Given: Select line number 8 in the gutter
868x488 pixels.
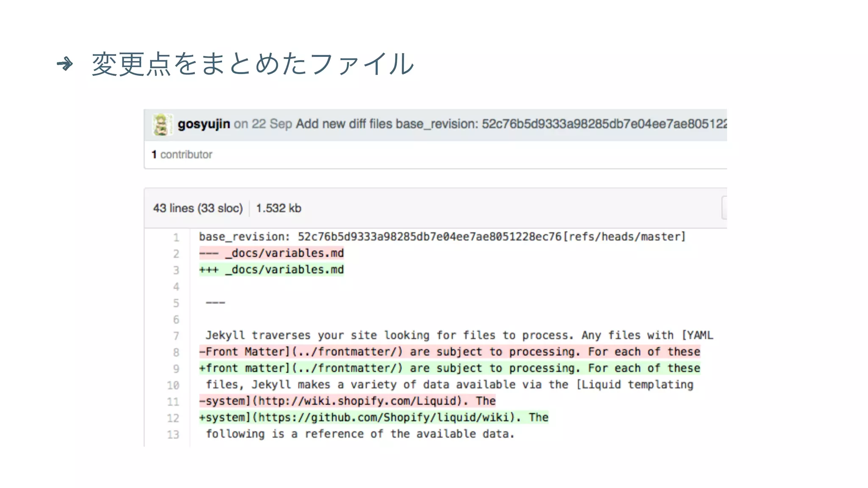Looking at the screenshot, I should tap(176, 352).
